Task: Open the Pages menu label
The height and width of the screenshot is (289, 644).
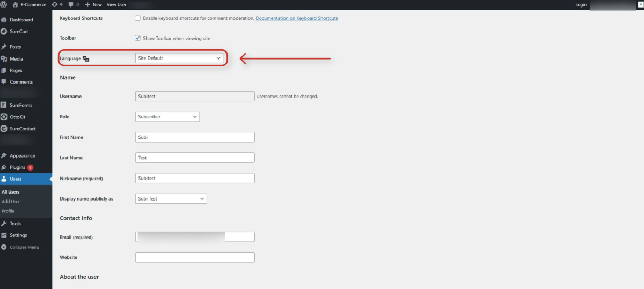Action: [16, 70]
